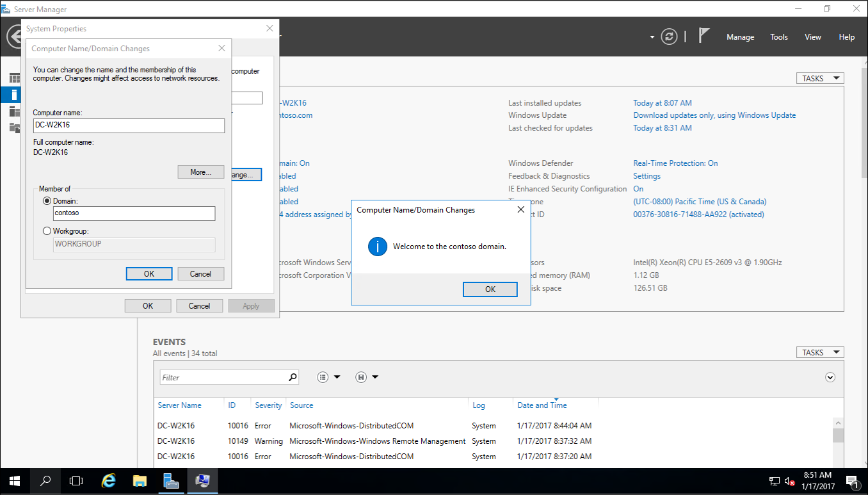
Task: Open Download updates only, using Windows Update link
Action: click(714, 115)
